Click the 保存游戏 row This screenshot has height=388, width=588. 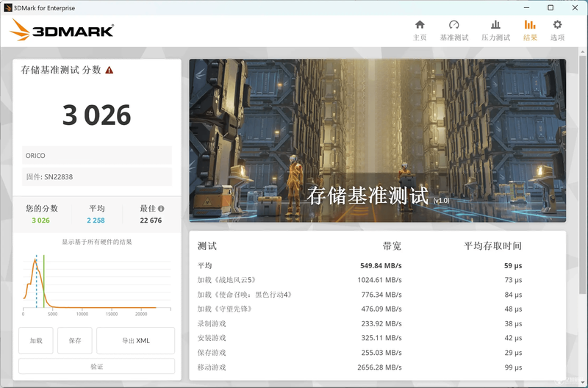[359, 353]
